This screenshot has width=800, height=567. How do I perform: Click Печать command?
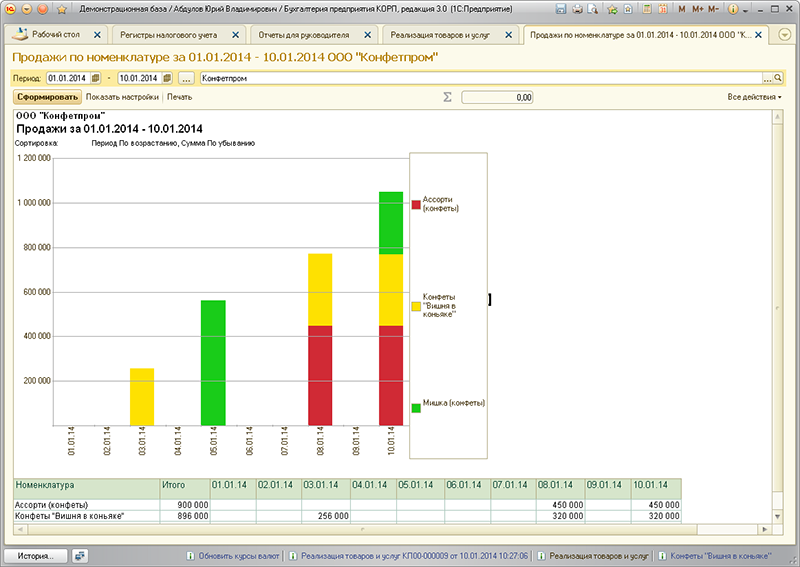[180, 97]
